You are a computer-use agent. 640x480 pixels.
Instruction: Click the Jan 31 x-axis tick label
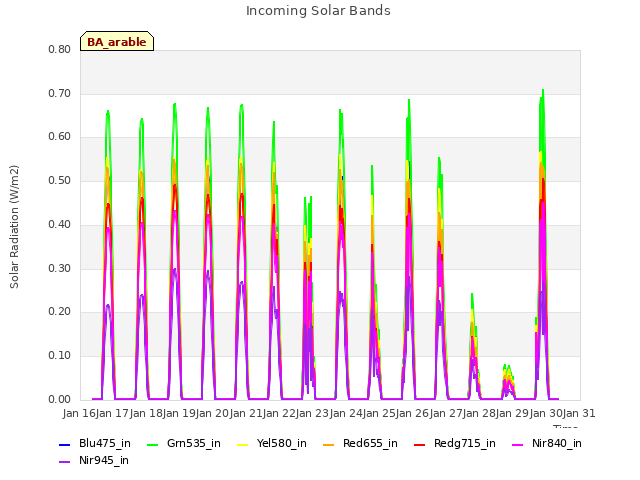(x=579, y=413)
